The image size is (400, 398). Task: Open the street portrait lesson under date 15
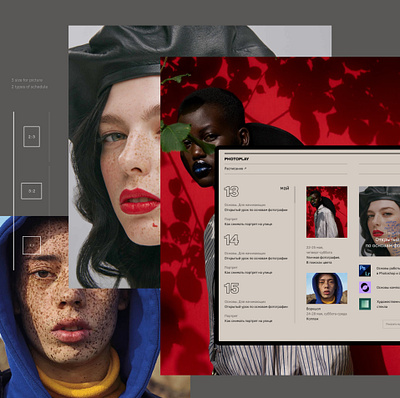pyautogui.click(x=248, y=321)
